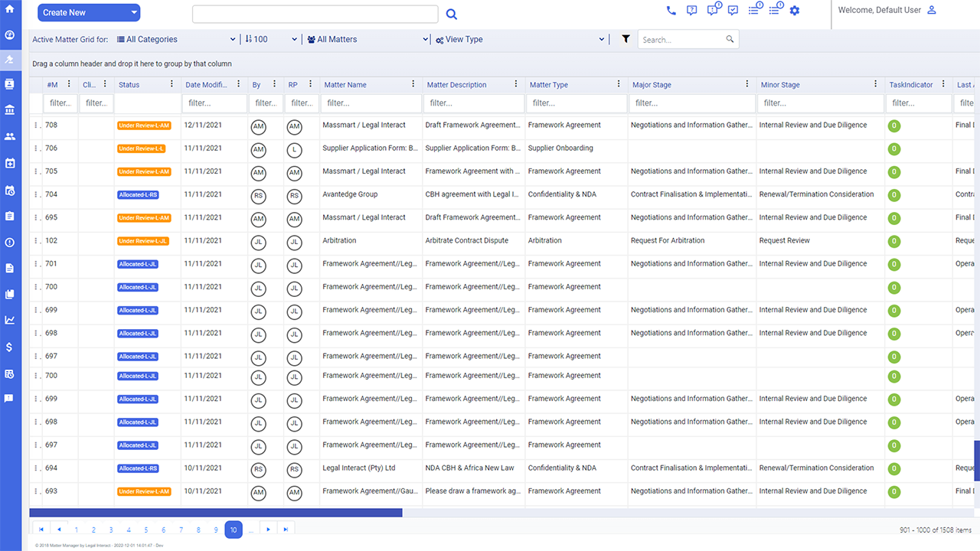Open the chart line icon in sidebar
This screenshot has width=980, height=551.
(10, 320)
